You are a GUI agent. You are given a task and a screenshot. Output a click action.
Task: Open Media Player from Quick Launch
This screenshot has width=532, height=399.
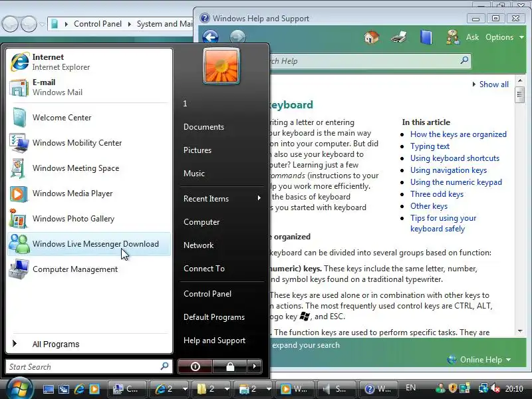tap(94, 389)
